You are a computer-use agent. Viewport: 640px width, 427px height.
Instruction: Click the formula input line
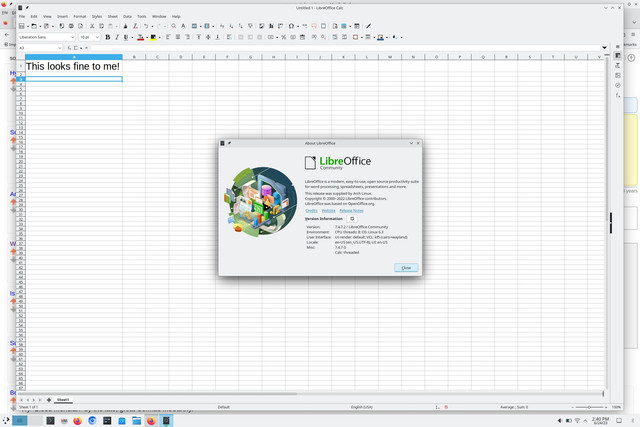tap(345, 48)
